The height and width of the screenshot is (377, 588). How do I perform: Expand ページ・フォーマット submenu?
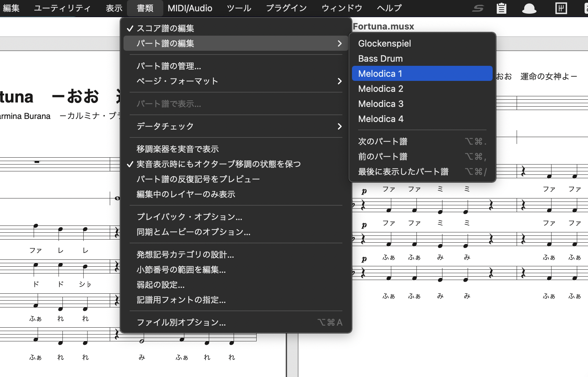pyautogui.click(x=236, y=81)
